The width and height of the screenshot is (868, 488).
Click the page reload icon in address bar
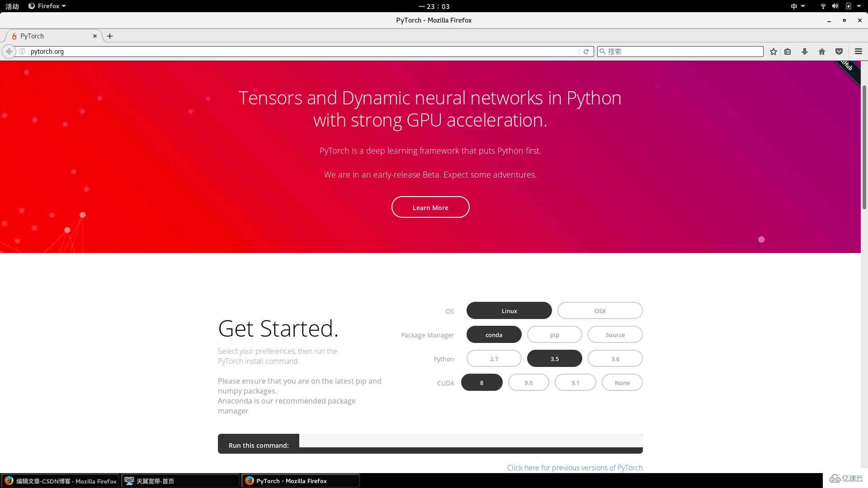click(x=586, y=51)
